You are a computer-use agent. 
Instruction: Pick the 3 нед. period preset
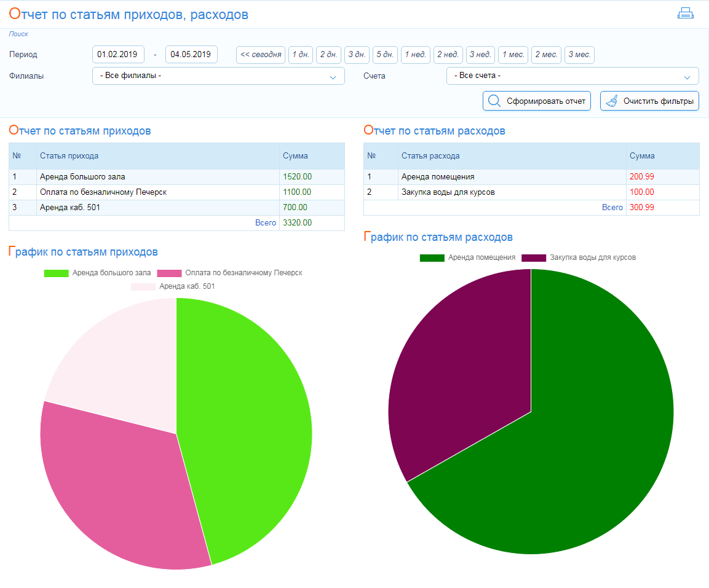click(x=480, y=55)
